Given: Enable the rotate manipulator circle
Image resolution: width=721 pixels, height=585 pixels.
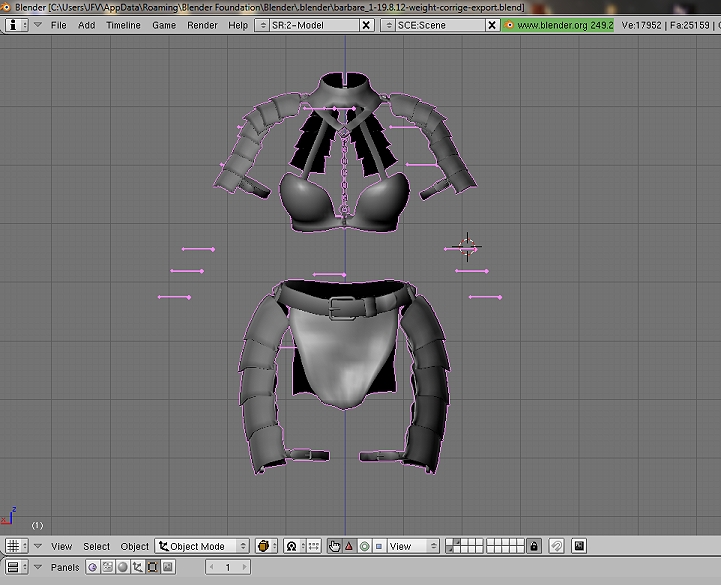Looking at the screenshot, I should [x=364, y=546].
